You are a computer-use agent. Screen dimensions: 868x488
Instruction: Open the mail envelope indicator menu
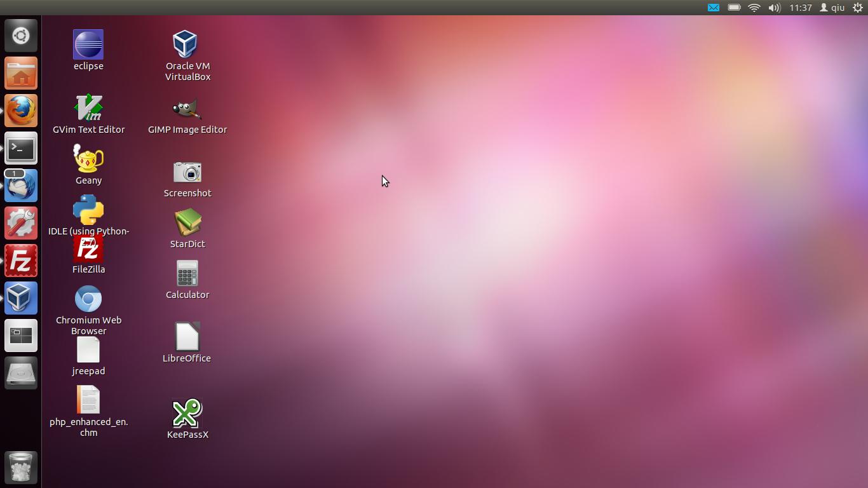(714, 8)
